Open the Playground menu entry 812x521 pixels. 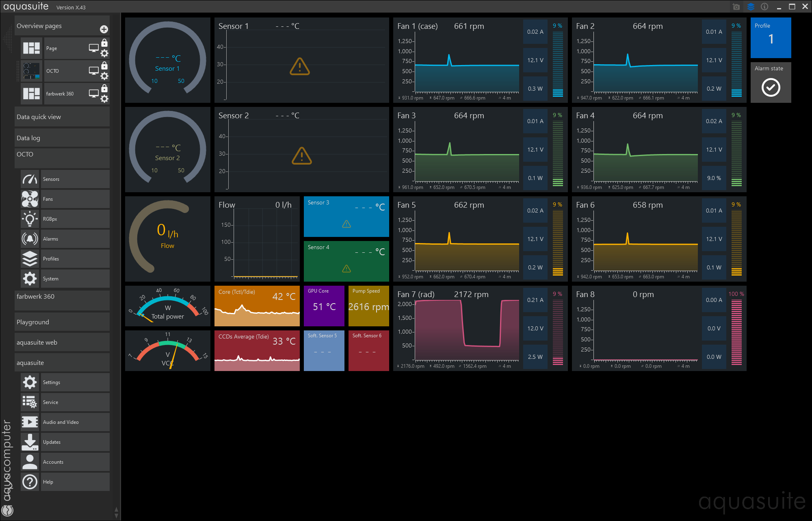[62, 322]
